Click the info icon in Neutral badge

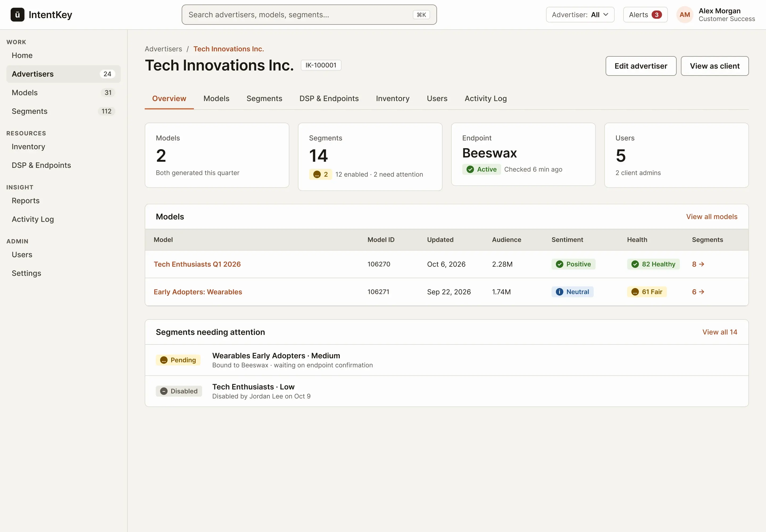[x=559, y=292]
